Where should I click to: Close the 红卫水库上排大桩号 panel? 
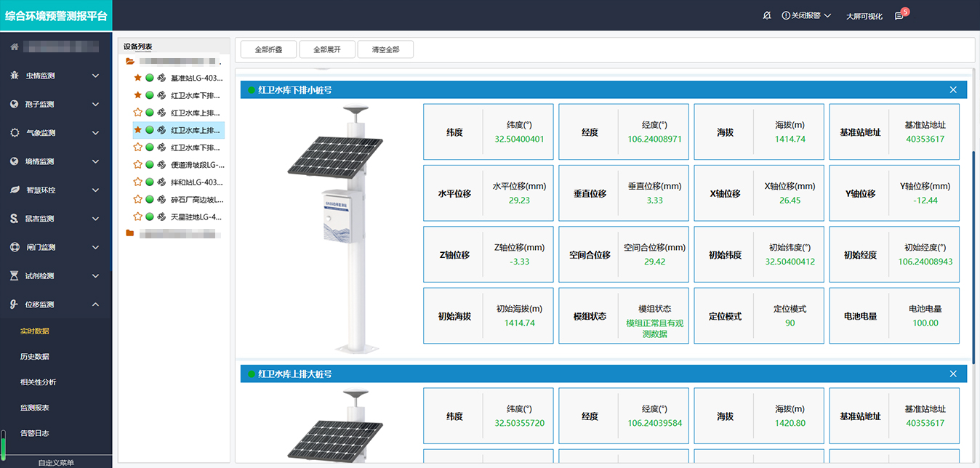[x=953, y=374]
